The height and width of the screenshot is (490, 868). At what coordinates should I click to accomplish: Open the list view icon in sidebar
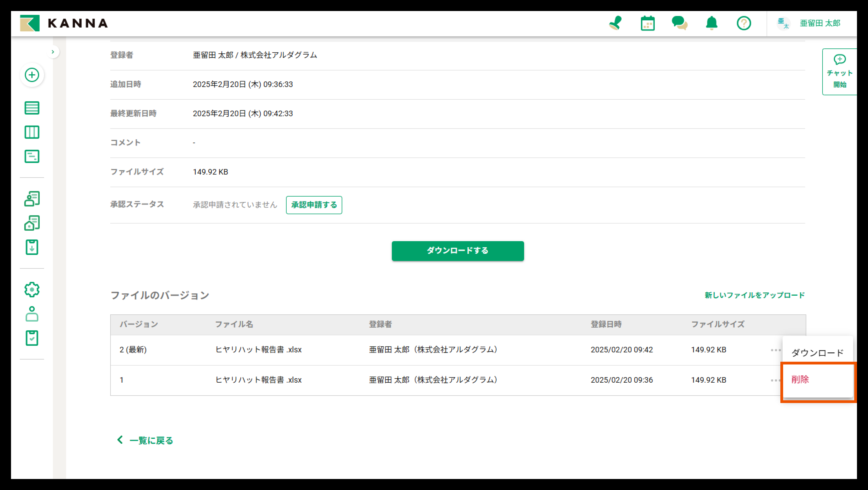32,108
